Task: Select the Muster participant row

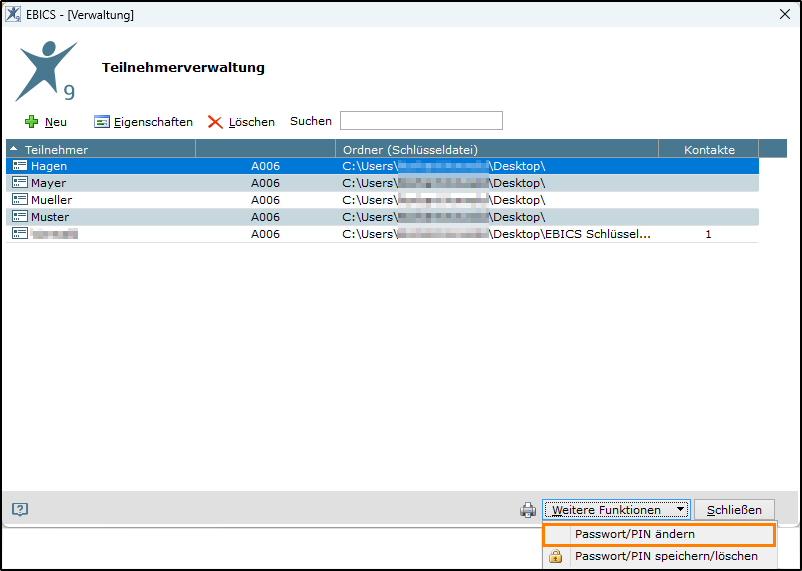Action: (x=382, y=217)
